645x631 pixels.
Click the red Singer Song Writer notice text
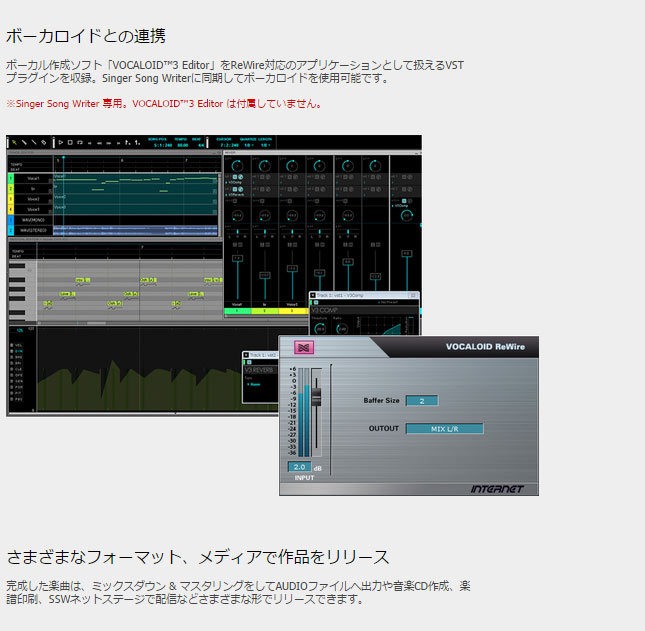(164, 104)
